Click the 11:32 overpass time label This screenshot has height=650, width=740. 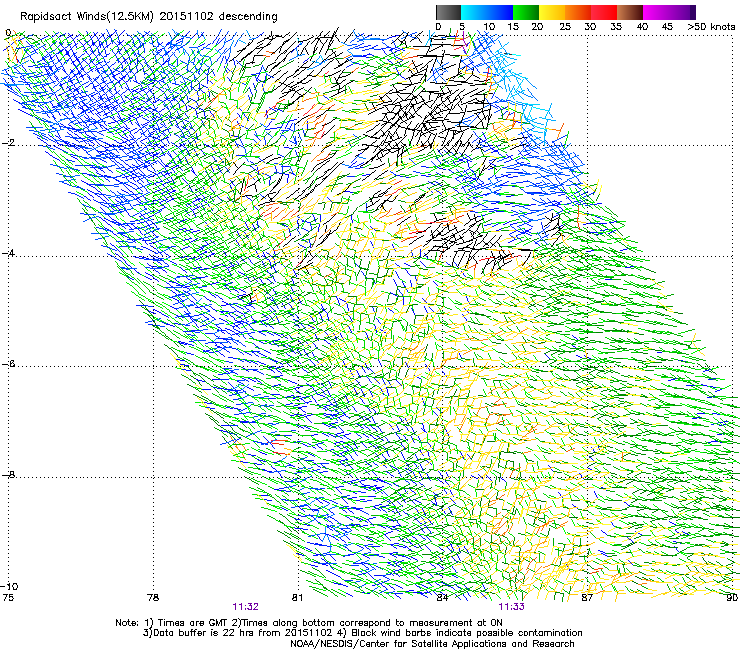point(245,607)
